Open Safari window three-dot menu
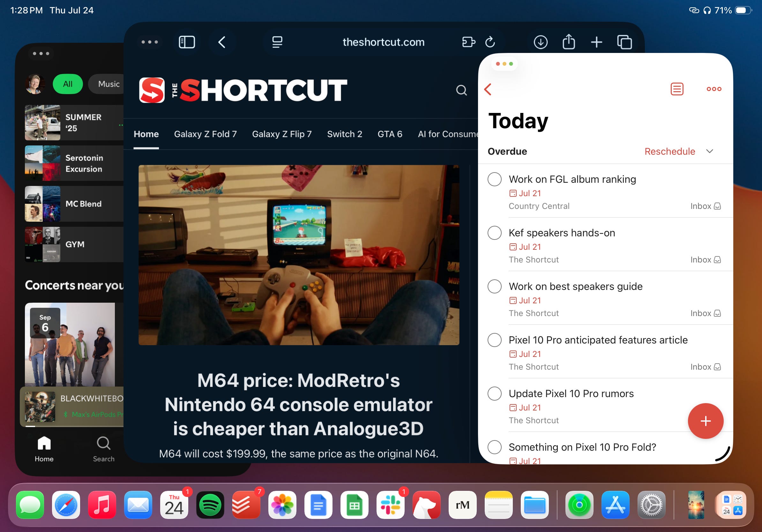The width and height of the screenshot is (762, 532). 150,42
